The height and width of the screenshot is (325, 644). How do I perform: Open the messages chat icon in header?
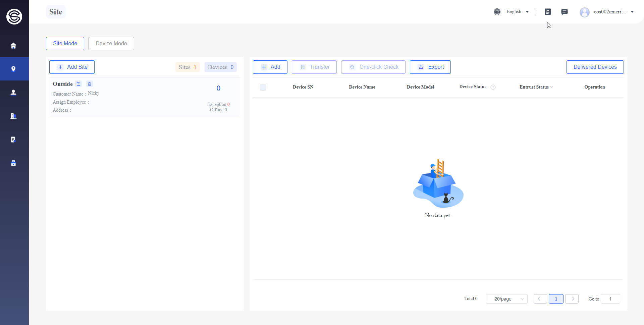click(565, 12)
